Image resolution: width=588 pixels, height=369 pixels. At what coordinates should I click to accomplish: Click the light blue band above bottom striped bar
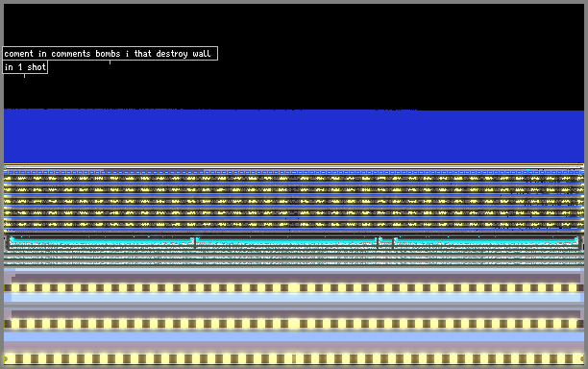point(294,336)
